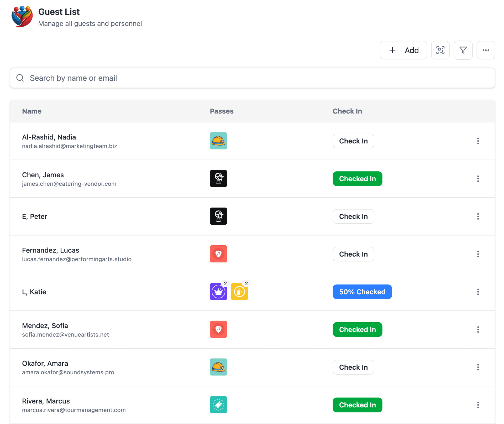Viewport: 504px width, 424px height.
Task: Open the row menu for Katie L
Action: [x=478, y=292]
